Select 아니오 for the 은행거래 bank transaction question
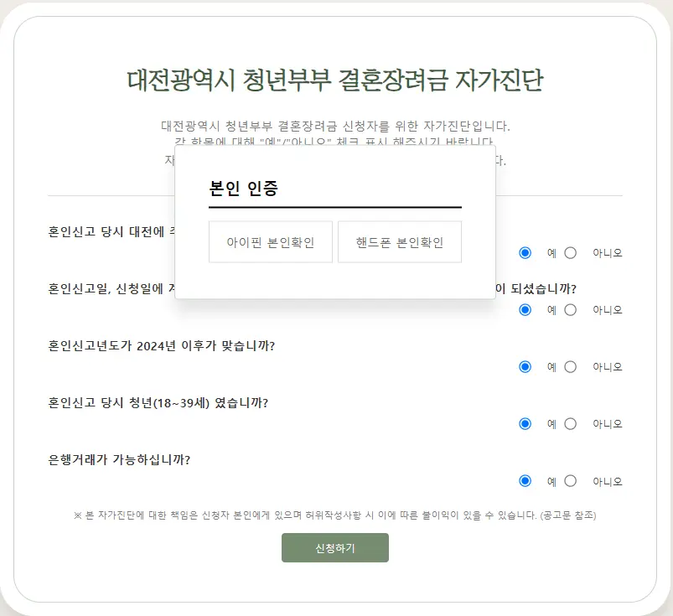 (570, 481)
